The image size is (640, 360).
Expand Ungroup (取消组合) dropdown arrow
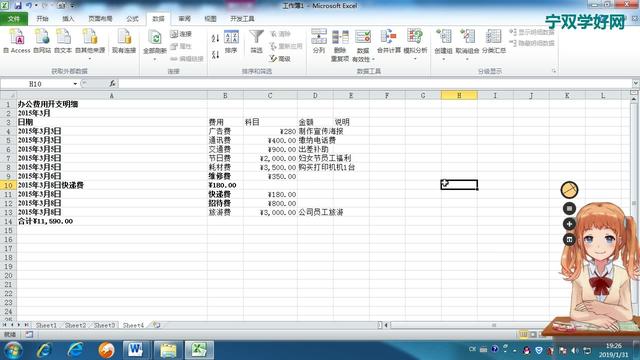(467, 59)
